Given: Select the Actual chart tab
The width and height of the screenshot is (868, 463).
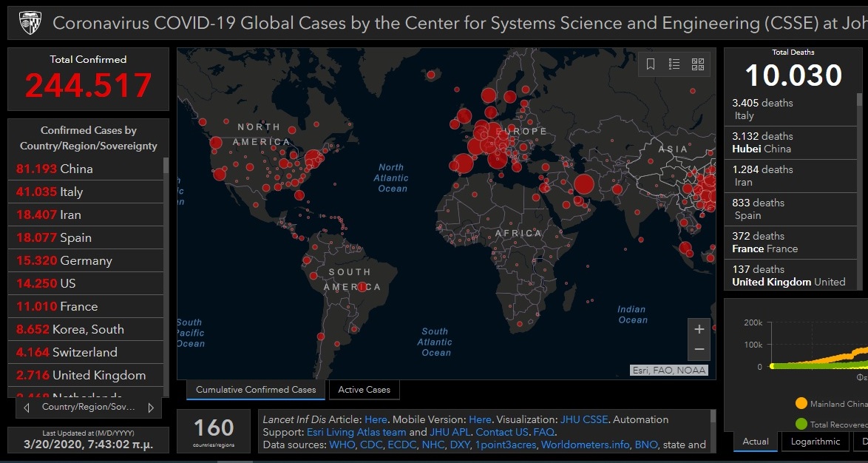Looking at the screenshot, I should [x=756, y=442].
